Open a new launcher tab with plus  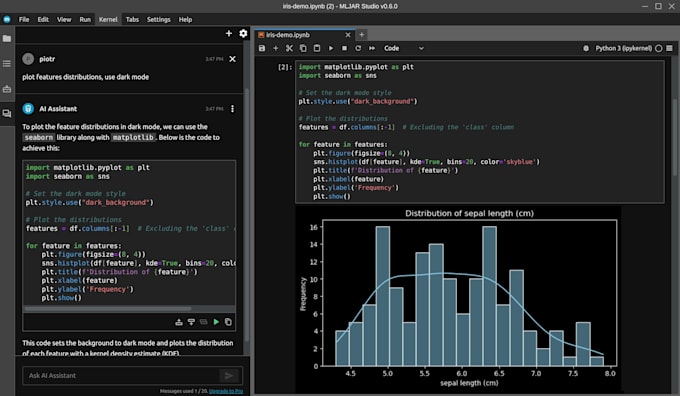pyautogui.click(x=362, y=35)
